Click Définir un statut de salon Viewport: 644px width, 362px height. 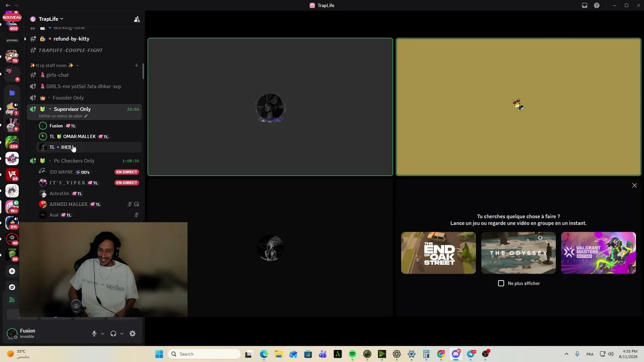[x=60, y=116]
